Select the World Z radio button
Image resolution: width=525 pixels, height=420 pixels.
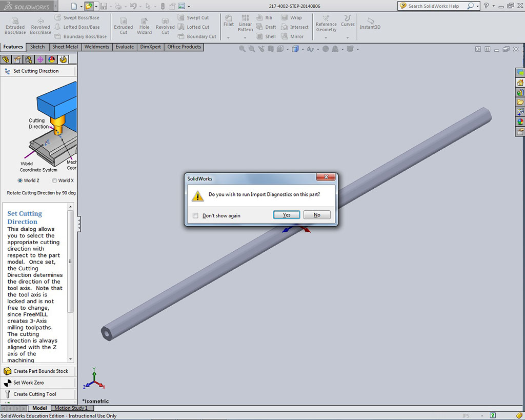[20, 181]
